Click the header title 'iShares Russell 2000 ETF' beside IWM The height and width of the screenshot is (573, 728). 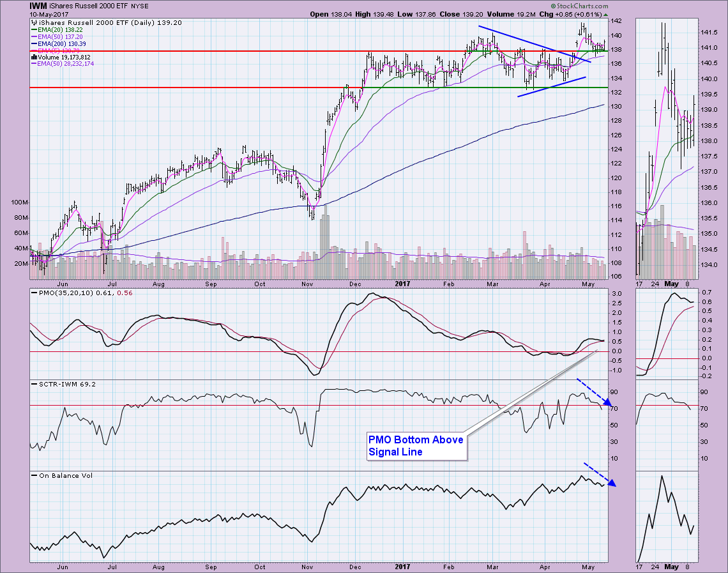pos(88,6)
